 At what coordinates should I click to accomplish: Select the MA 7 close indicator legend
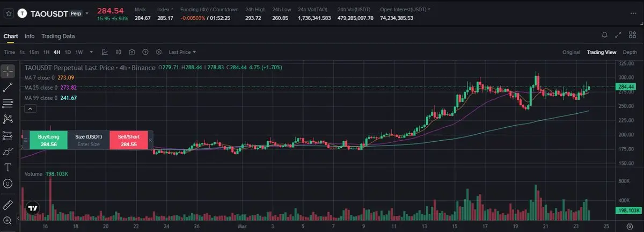pyautogui.click(x=48, y=77)
